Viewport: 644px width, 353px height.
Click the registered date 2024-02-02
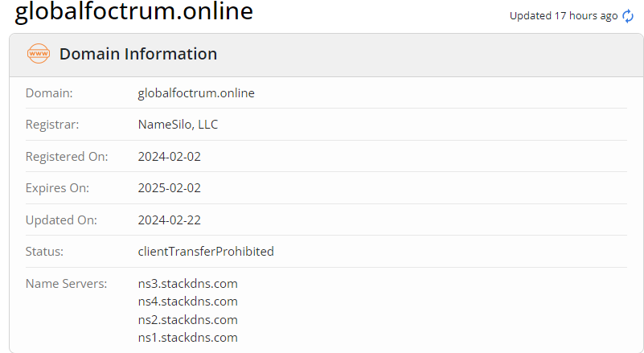[169, 156]
